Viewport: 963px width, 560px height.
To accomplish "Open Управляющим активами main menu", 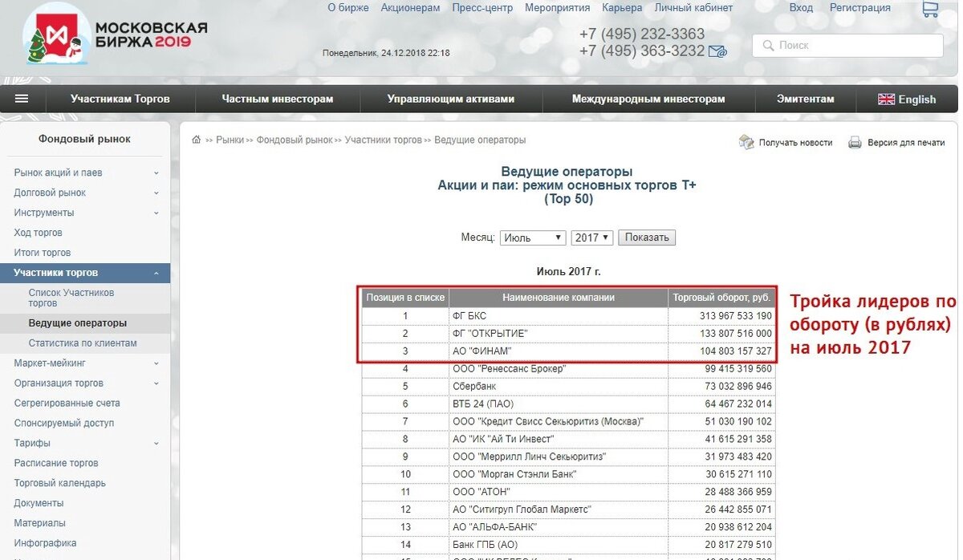I will point(451,99).
